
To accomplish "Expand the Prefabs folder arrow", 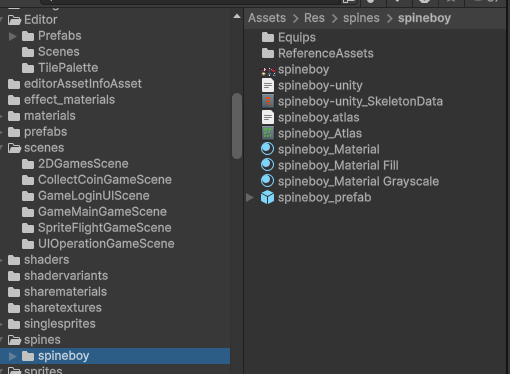I will coord(12,36).
